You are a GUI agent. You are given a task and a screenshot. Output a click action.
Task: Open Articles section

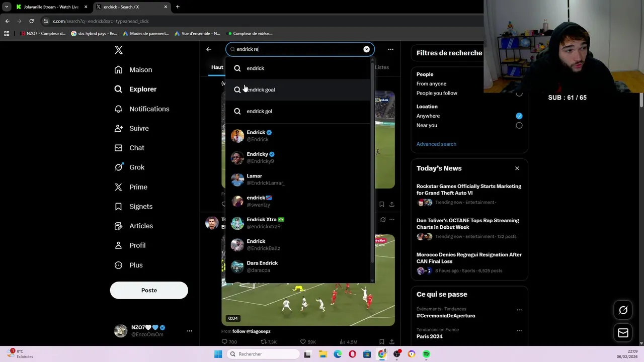[134, 226]
